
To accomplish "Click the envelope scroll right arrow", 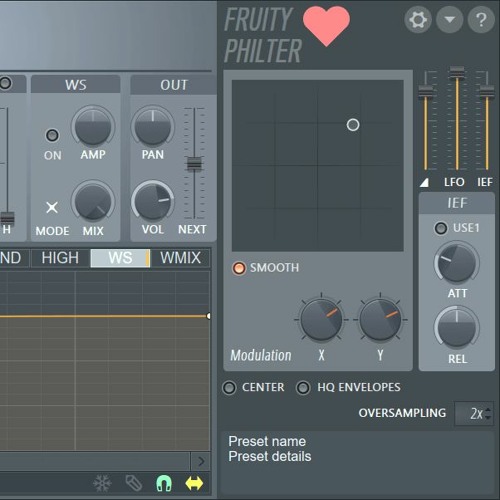I will pyautogui.click(x=201, y=461).
